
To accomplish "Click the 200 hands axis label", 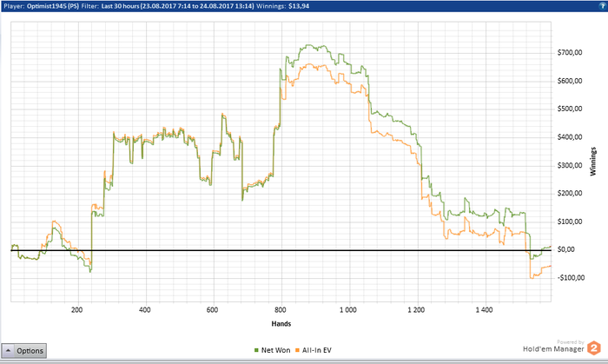I will (76, 310).
